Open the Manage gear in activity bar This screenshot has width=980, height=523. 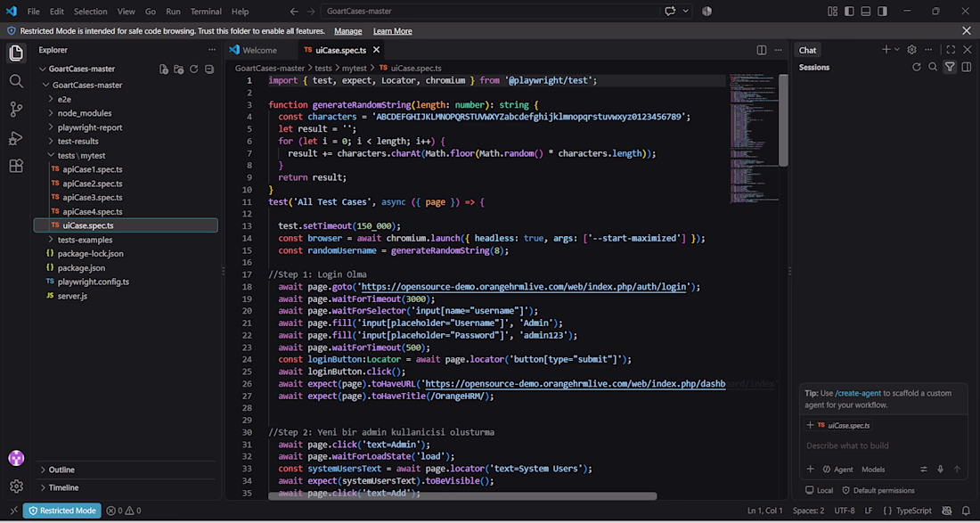(x=16, y=486)
